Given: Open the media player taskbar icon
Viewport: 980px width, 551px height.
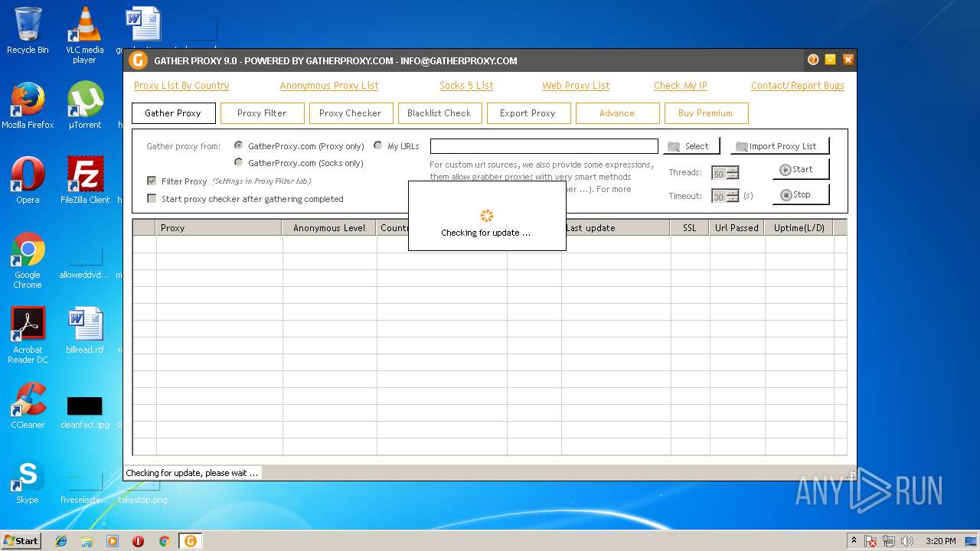Looking at the screenshot, I should tap(113, 541).
